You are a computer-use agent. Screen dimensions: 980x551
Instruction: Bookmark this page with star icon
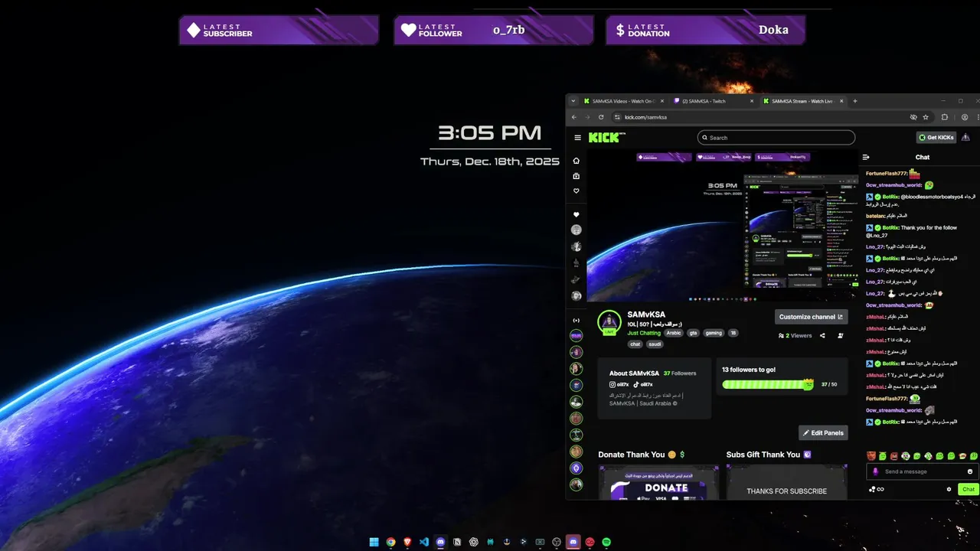pos(926,117)
